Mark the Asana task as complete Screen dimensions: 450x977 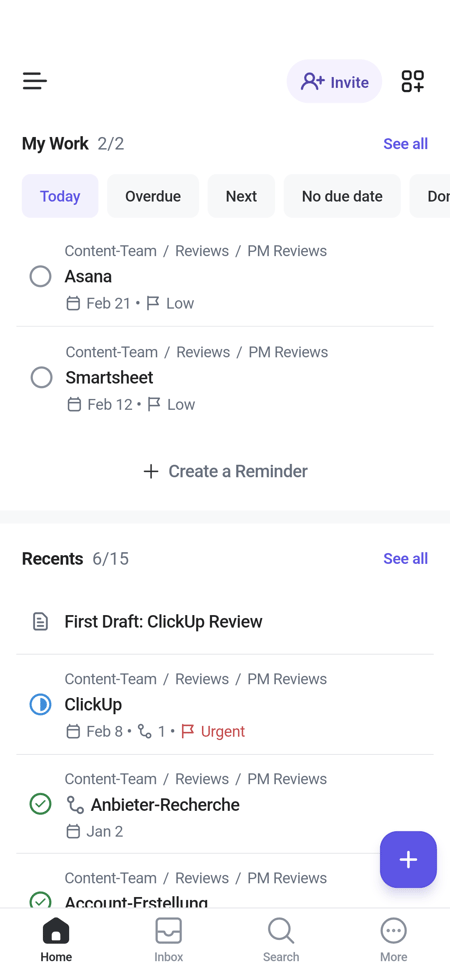41,277
